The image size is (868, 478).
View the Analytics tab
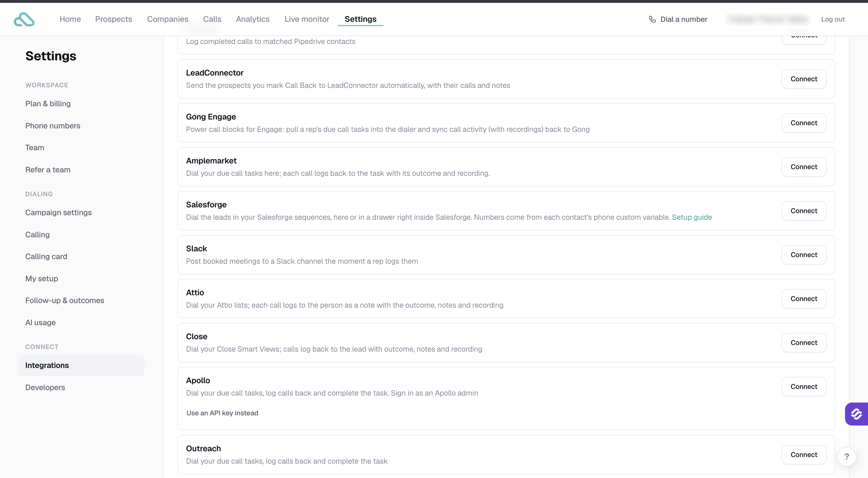coord(253,19)
